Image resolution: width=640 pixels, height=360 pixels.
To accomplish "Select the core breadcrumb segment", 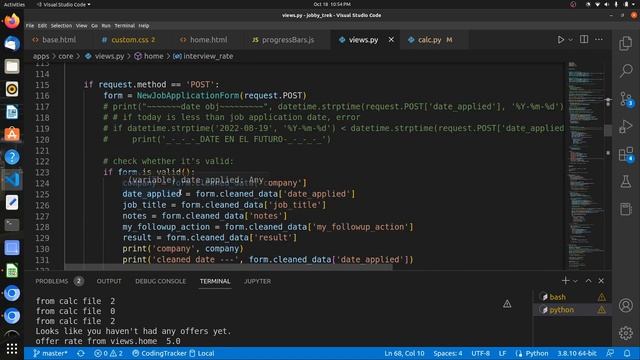I will coord(65,56).
